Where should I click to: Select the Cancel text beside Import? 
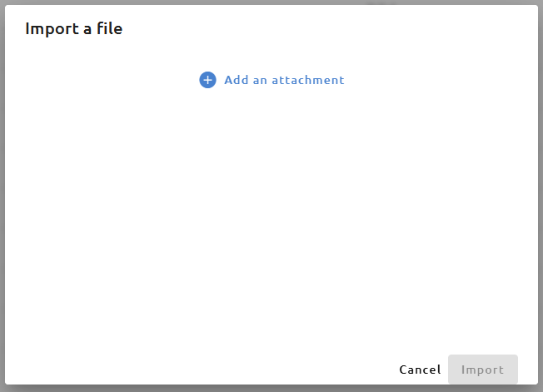click(x=420, y=370)
